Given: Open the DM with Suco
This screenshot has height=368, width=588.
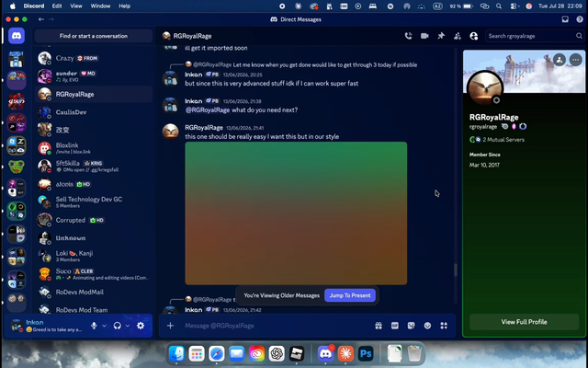Looking at the screenshot, I should 94,274.
